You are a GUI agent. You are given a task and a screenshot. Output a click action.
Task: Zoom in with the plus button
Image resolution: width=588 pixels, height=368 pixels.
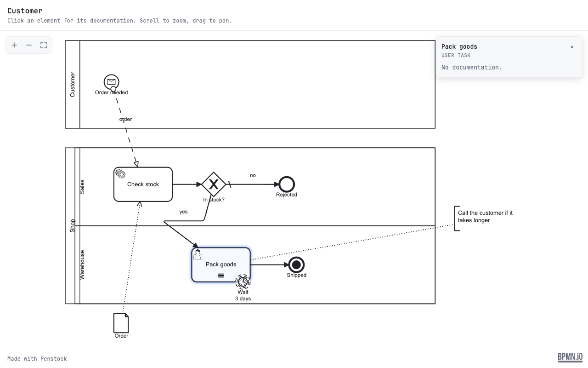point(14,45)
